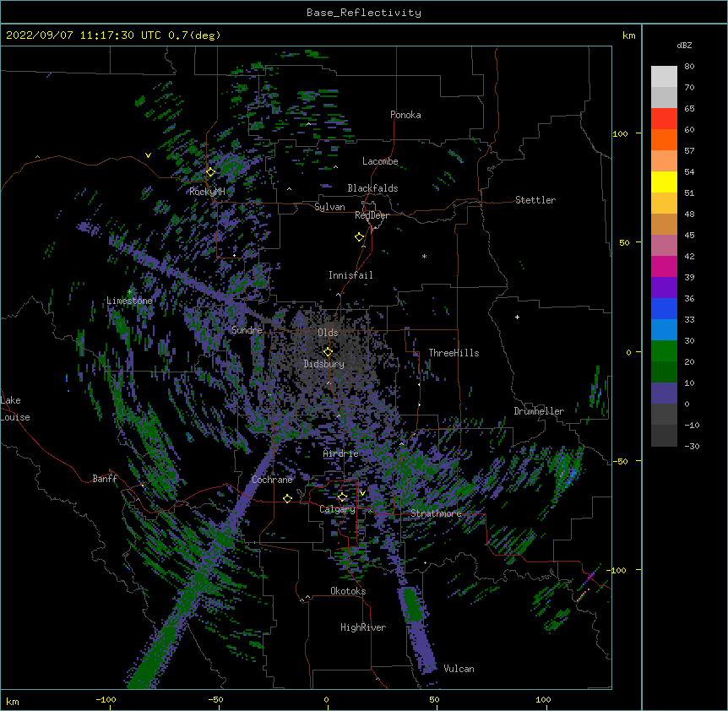Viewport: 728px width, 711px height.
Task: Click the dBZ legend heading
Action: click(684, 46)
